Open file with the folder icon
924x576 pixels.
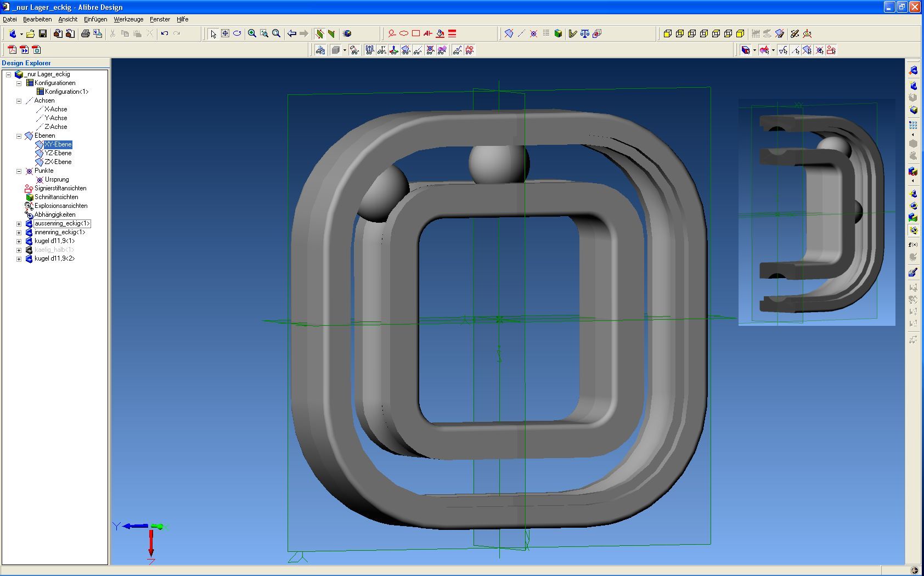point(30,34)
